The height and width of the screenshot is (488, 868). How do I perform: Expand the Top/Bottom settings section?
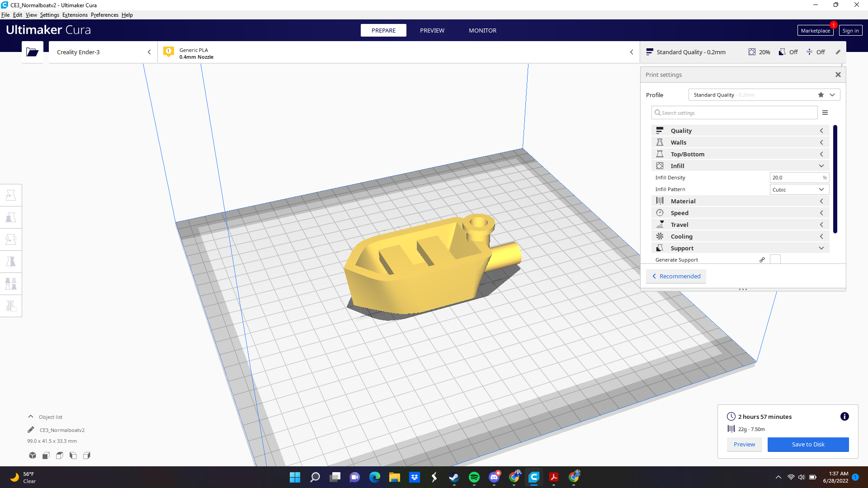[740, 154]
